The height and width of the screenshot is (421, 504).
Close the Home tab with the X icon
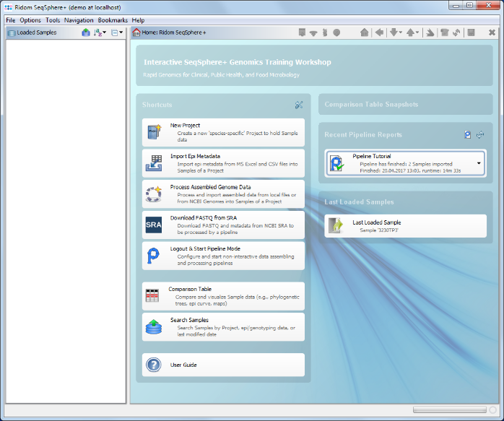point(492,32)
